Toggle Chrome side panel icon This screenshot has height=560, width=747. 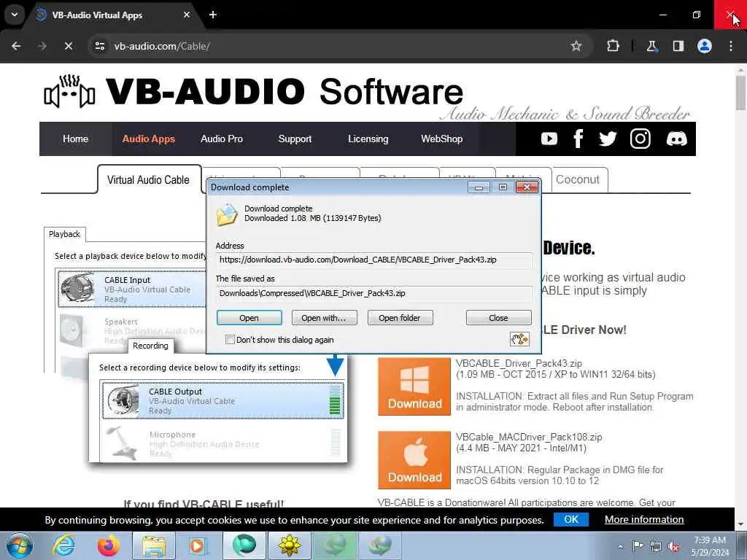678,46
